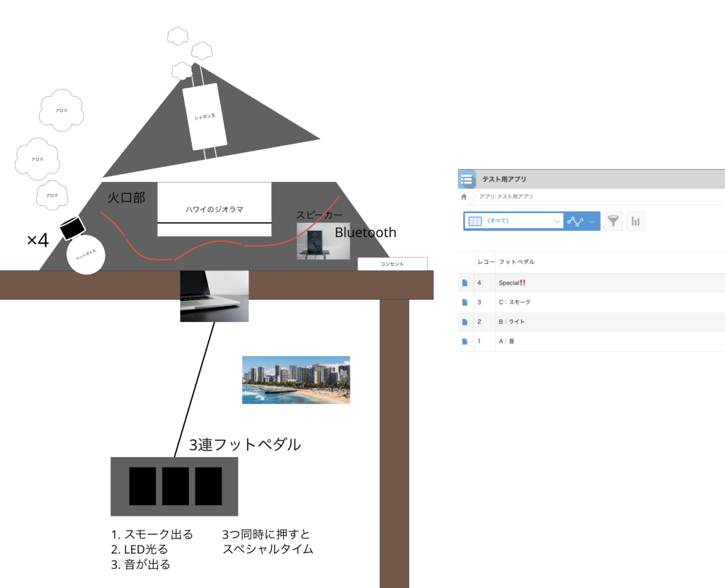Expand the chevron next to graph button
This screenshot has width=725, height=588.
[x=593, y=221]
